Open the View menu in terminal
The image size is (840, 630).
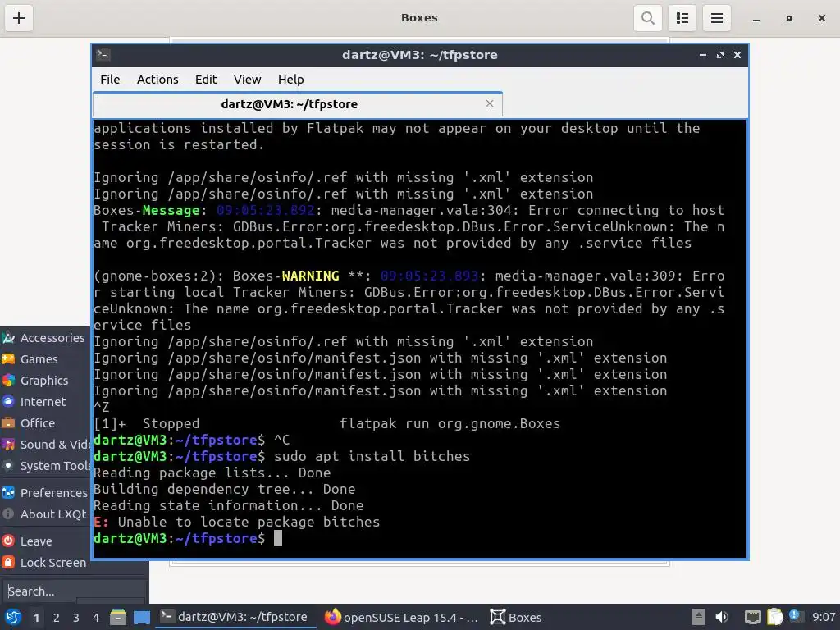click(x=247, y=80)
